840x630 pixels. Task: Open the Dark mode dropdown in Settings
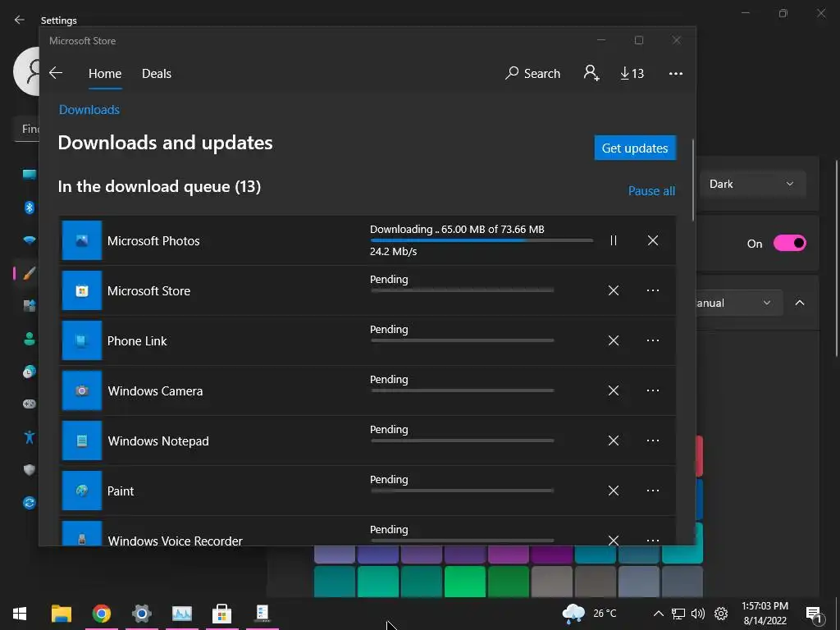click(x=752, y=185)
